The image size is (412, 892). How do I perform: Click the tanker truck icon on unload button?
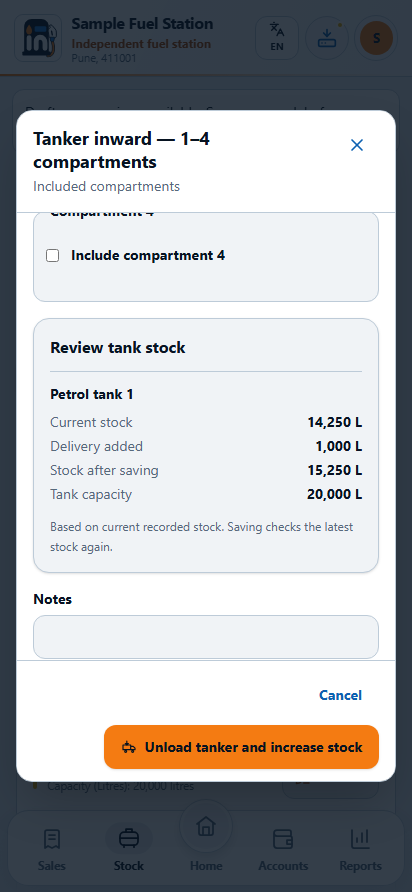click(x=129, y=748)
